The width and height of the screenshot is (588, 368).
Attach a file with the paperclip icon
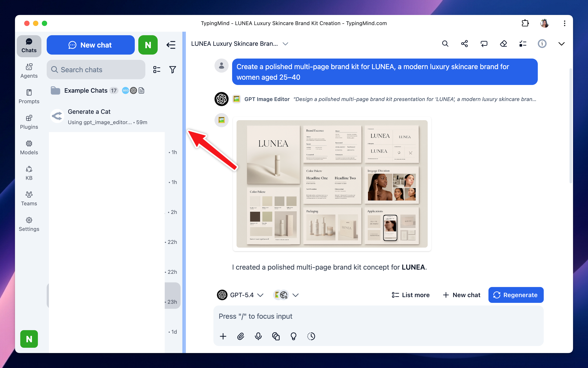240,336
